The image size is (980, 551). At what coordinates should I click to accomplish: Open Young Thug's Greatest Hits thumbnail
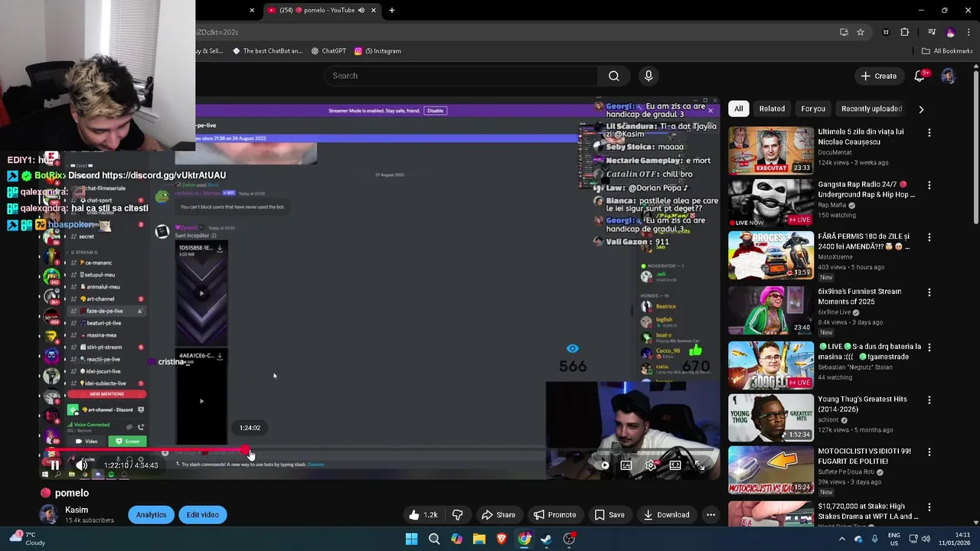[x=771, y=417]
